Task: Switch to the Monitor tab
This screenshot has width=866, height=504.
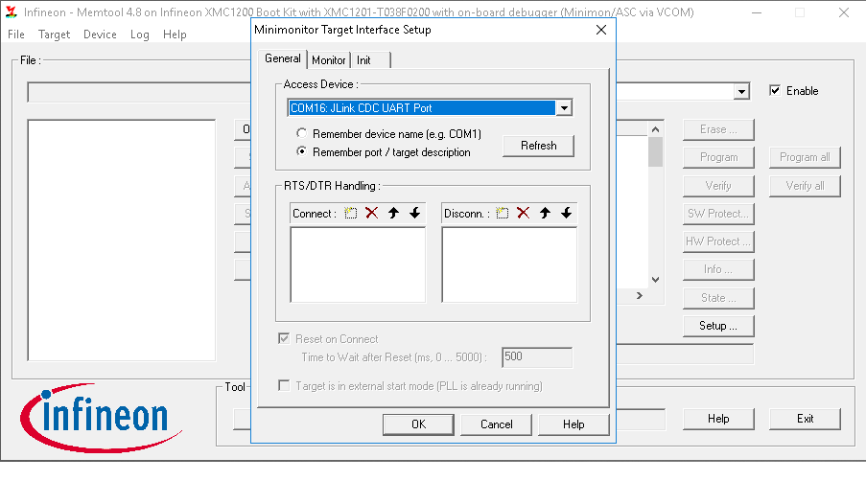Action: (x=329, y=60)
